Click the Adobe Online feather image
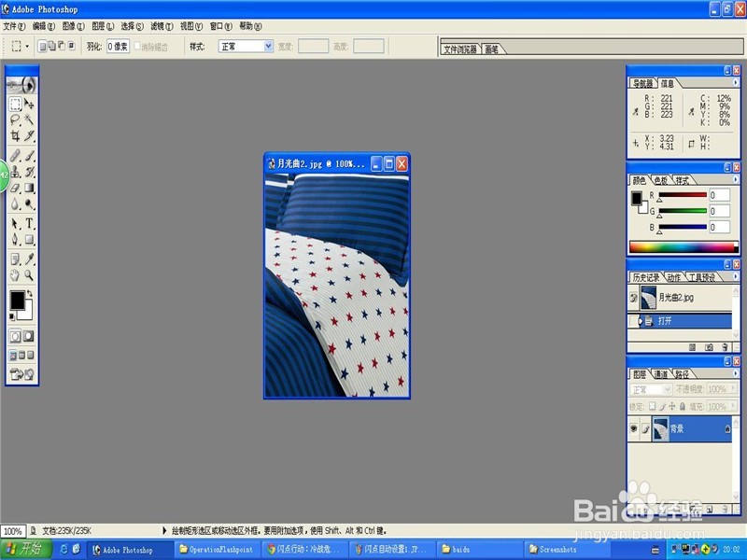Viewport: 747px width, 560px height. tap(21, 85)
